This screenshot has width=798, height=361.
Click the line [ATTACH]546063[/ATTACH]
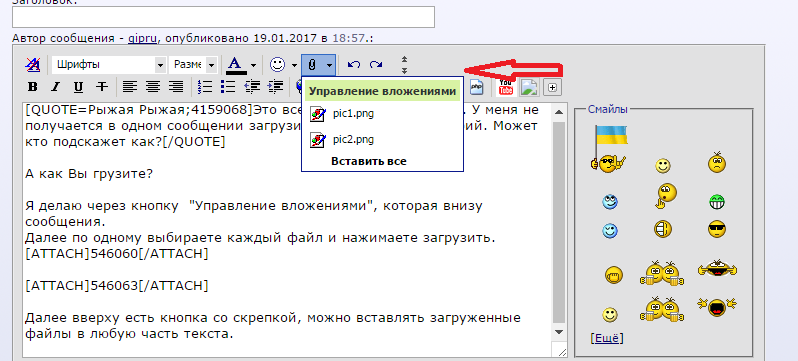[x=117, y=286]
